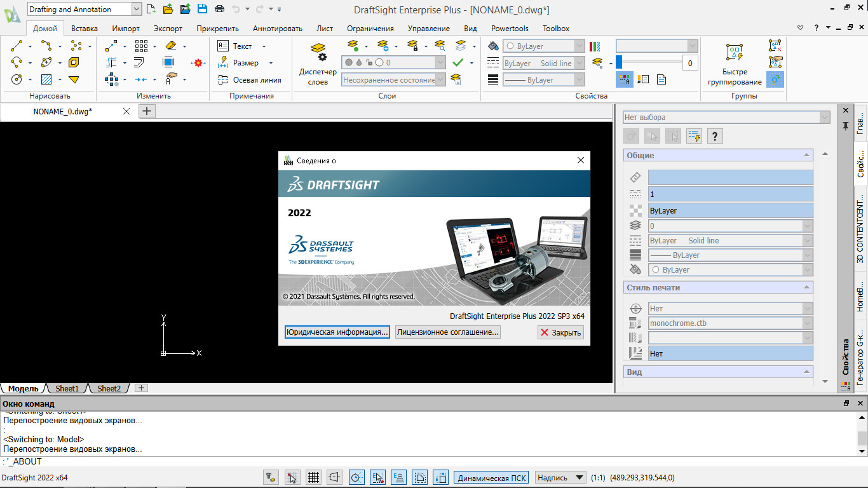Viewport: 868px width, 488px height.
Task: Open the Drafting and Annotation workspace dropdown
Action: click(x=137, y=9)
